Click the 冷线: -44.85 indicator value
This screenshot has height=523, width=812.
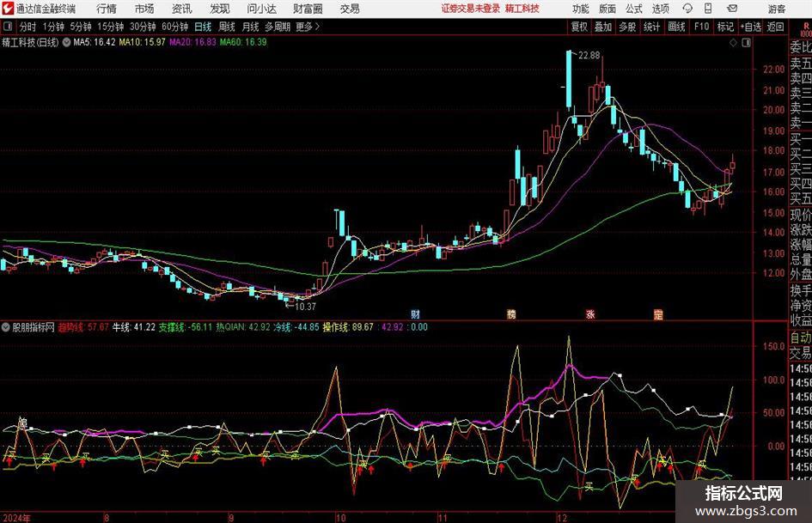(296, 327)
